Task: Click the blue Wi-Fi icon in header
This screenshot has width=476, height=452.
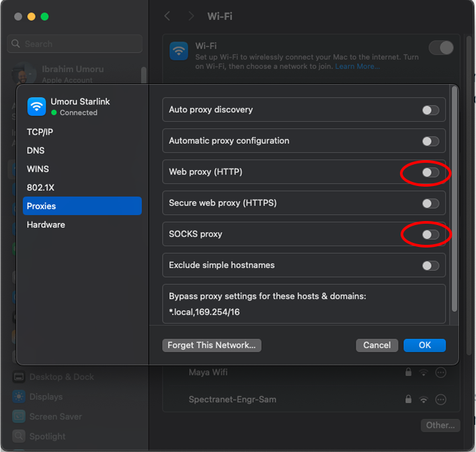Action: click(178, 51)
